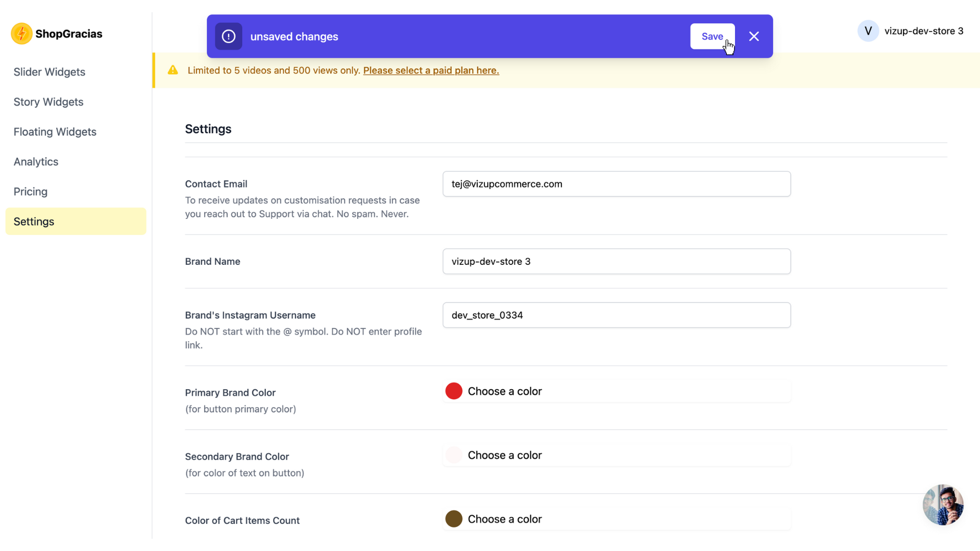Open the Analytics page

click(x=36, y=162)
